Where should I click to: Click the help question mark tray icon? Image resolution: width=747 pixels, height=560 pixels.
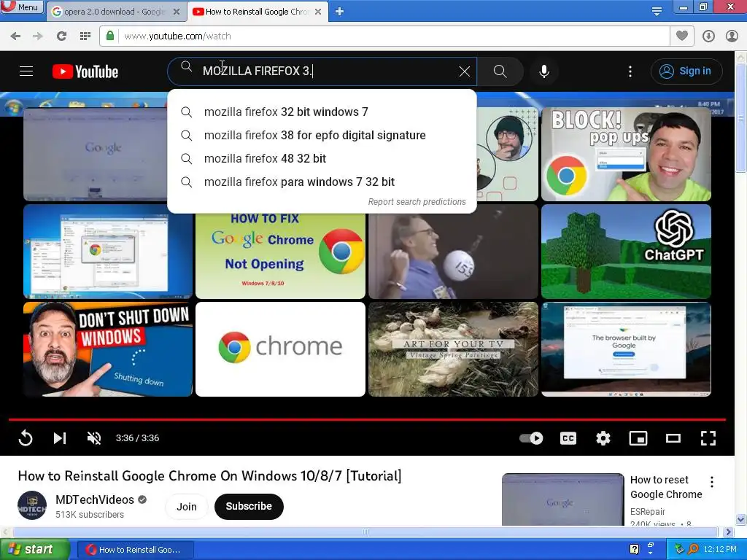634,549
